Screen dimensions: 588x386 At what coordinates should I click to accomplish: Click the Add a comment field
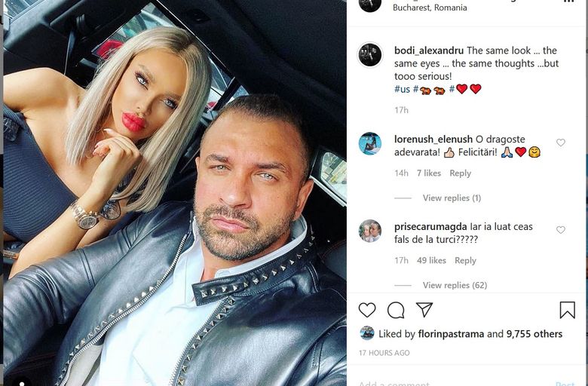(450, 384)
